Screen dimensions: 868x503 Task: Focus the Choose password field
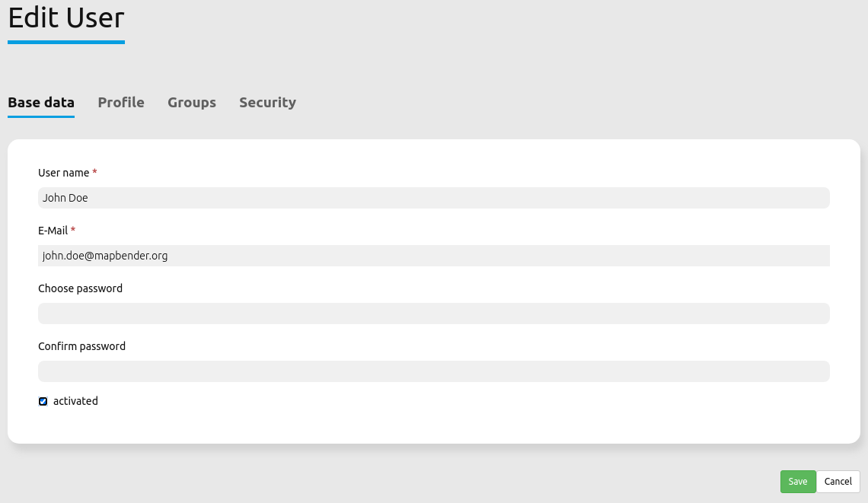434,314
